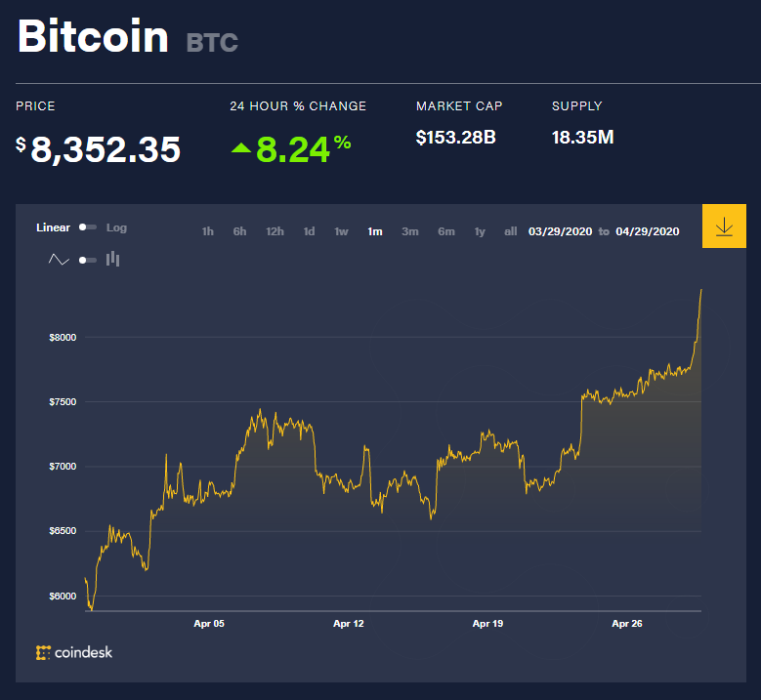Toggle the line/candlestick chart type switch
This screenshot has width=761, height=700.
pyautogui.click(x=88, y=260)
